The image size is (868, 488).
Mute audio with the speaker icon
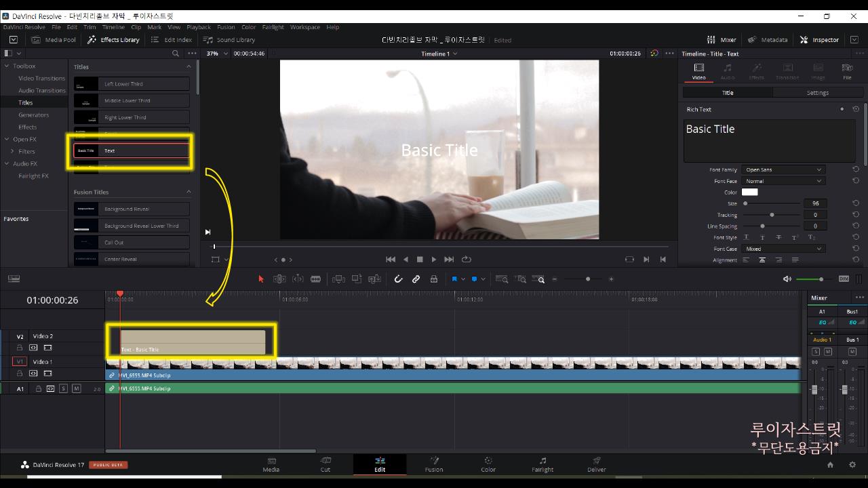[x=787, y=279]
